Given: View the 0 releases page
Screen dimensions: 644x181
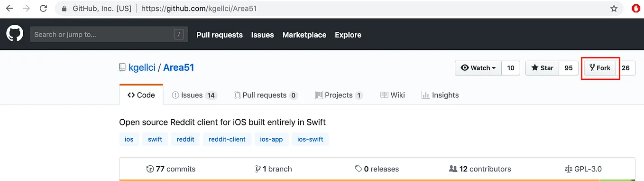Looking at the screenshot, I should [377, 169].
